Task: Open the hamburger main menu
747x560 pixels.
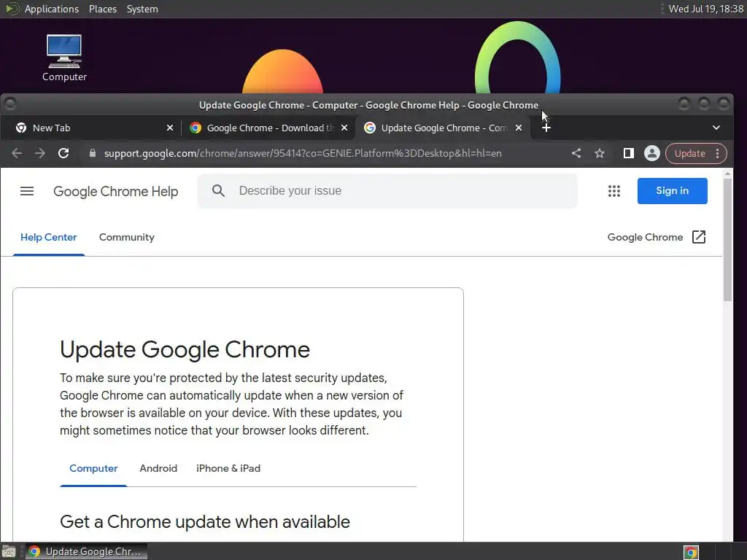Action: point(27,191)
